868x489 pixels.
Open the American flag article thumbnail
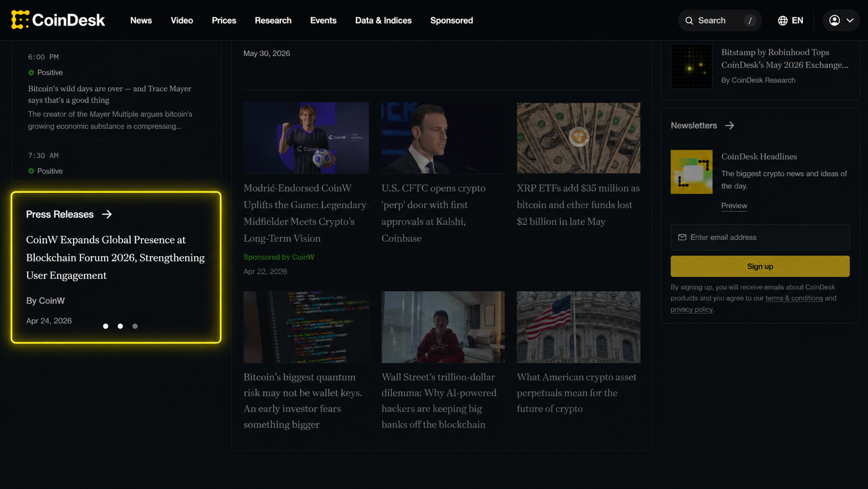coord(578,327)
